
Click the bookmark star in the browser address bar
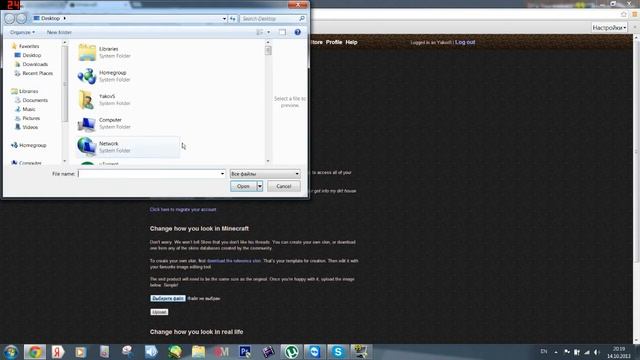(x=624, y=14)
